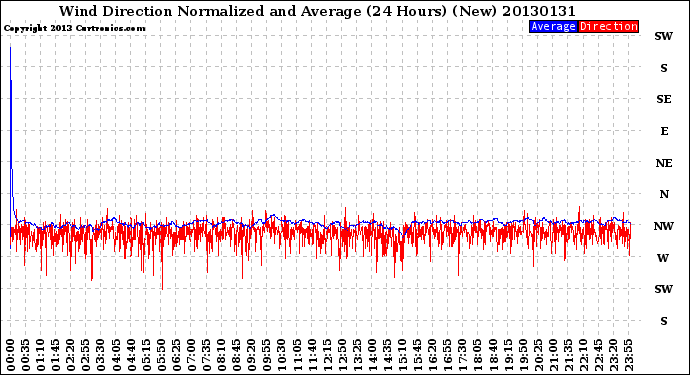Click the W direction axis label

663,258
